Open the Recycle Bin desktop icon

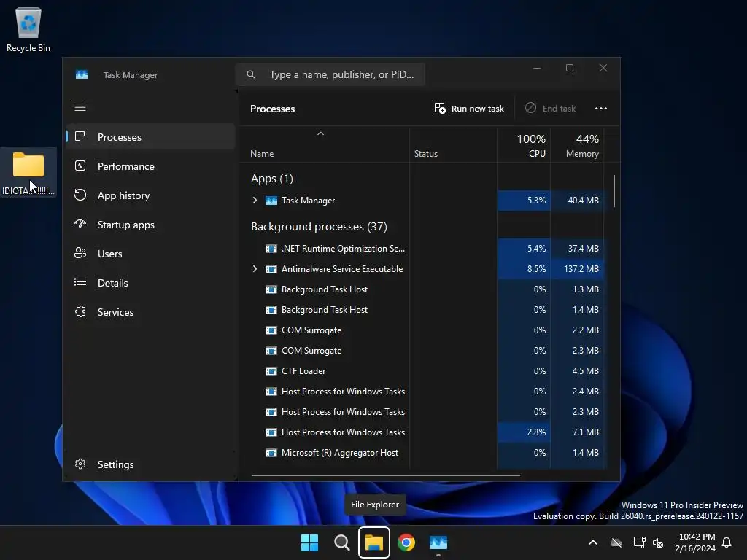click(x=28, y=29)
